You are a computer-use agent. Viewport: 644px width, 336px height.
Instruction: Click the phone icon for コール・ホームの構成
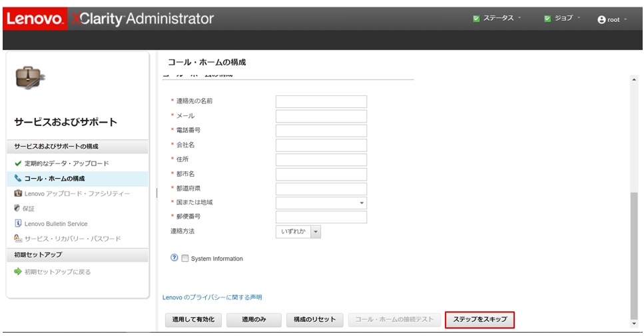click(18, 178)
